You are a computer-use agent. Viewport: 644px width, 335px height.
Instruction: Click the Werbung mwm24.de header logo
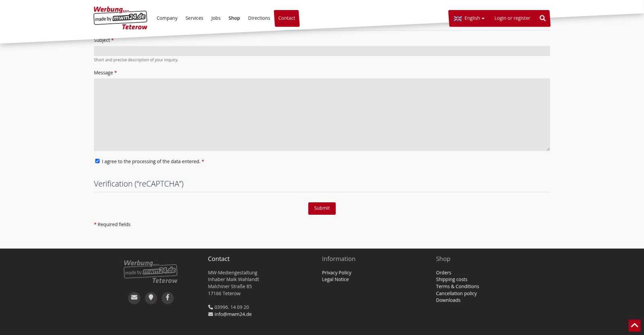120,18
